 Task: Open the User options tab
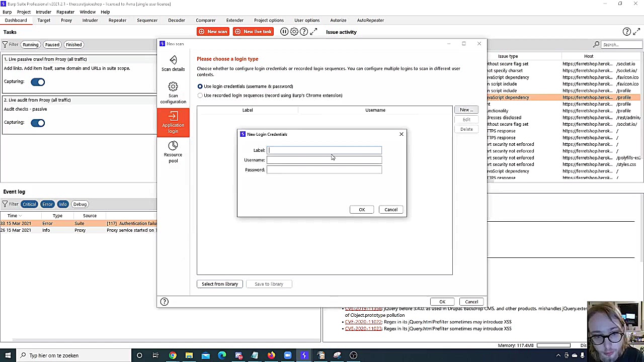click(x=307, y=20)
